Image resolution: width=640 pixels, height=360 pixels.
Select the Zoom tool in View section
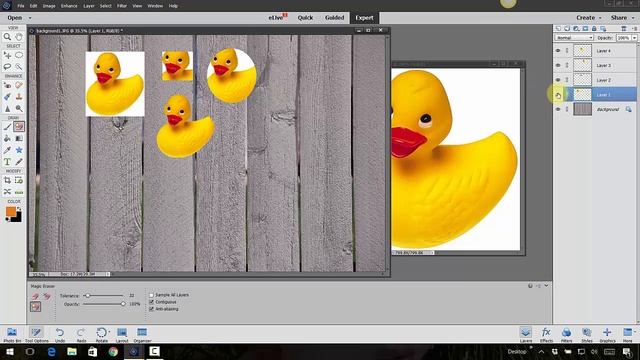pos(7,37)
